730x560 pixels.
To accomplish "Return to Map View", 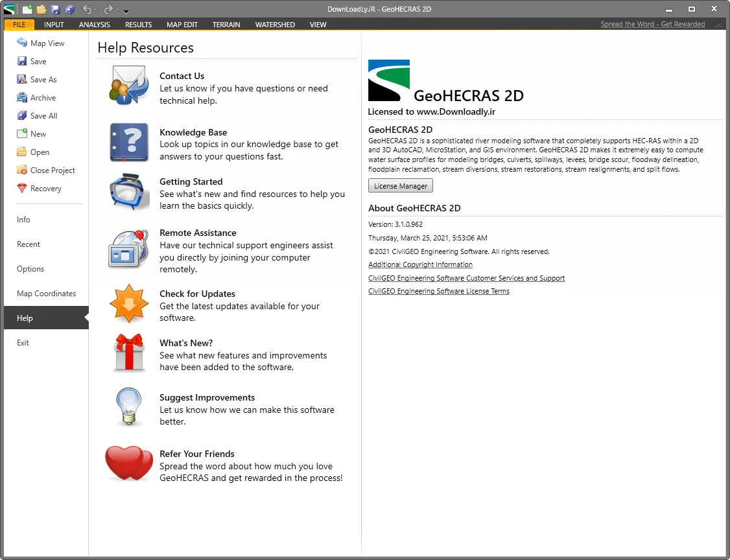I will (41, 43).
